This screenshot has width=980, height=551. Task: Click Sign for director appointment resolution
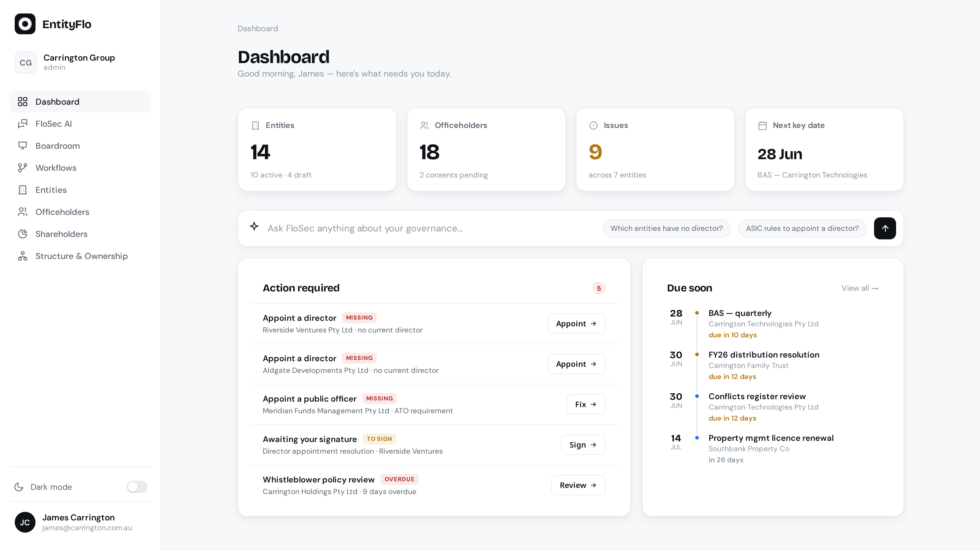coord(583,444)
